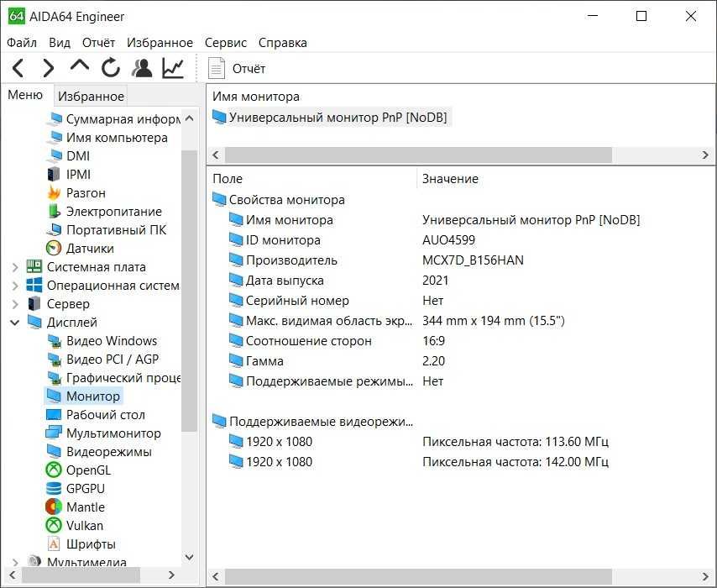The width and height of the screenshot is (717, 588).
Task: Click the Имя монитора column header
Action: pos(256,97)
